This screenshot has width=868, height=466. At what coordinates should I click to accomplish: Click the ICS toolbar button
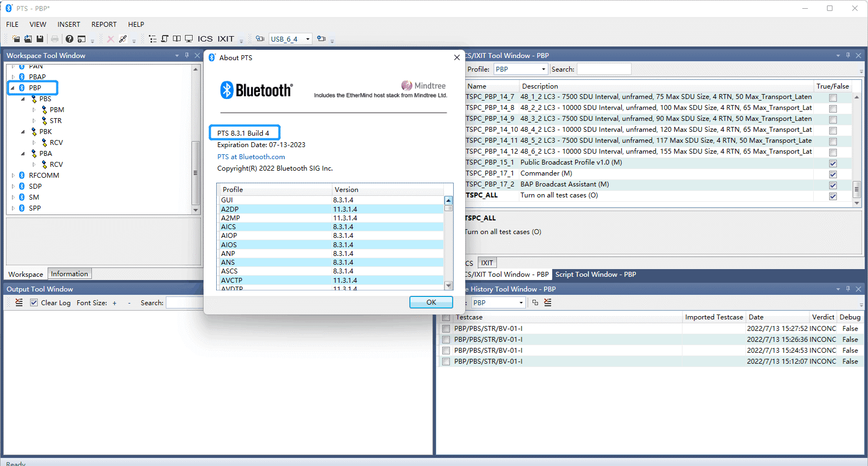(205, 39)
